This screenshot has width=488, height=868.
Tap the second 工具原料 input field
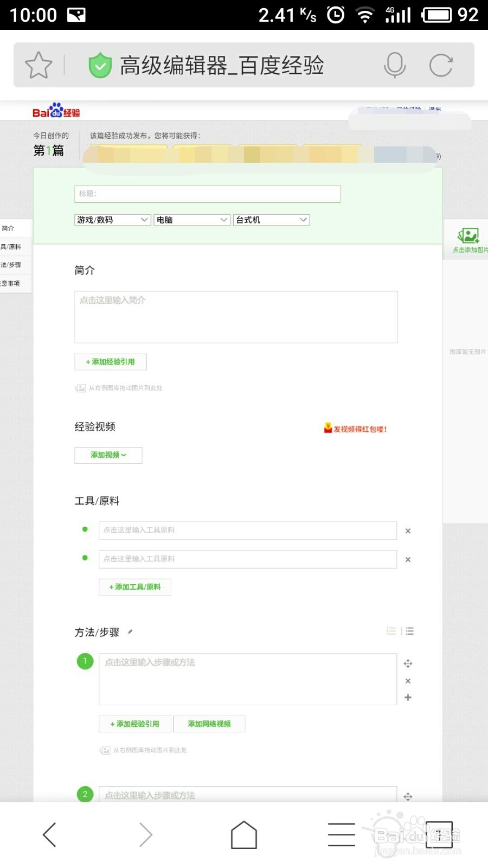248,559
